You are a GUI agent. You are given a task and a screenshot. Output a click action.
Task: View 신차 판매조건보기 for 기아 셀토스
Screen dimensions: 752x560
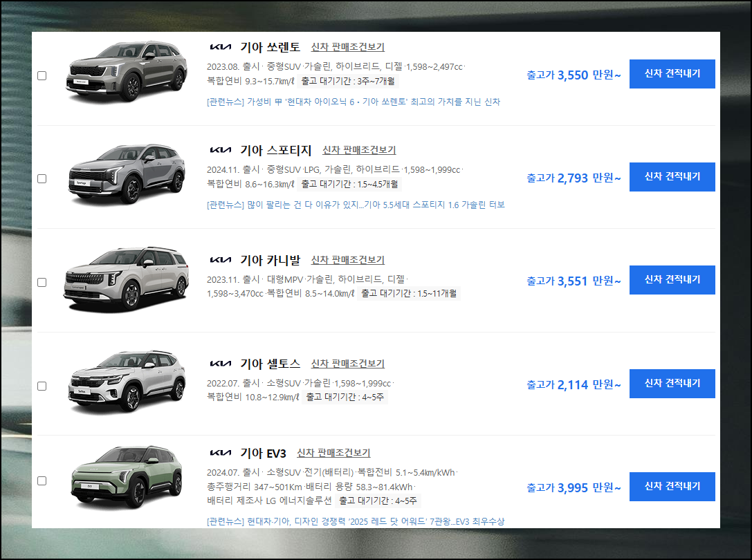[x=348, y=364]
